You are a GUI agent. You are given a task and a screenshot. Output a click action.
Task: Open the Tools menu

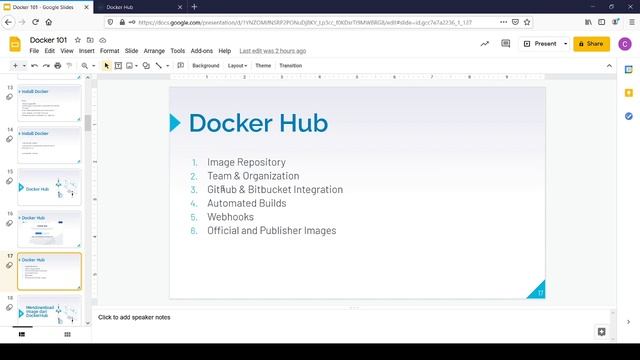[178, 51]
